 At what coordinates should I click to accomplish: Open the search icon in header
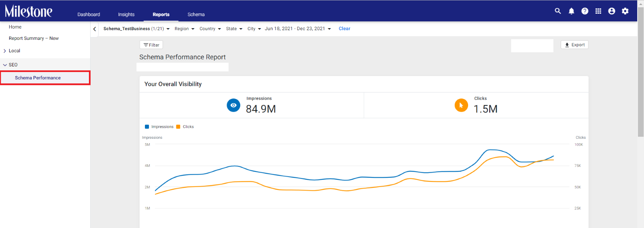point(558,11)
